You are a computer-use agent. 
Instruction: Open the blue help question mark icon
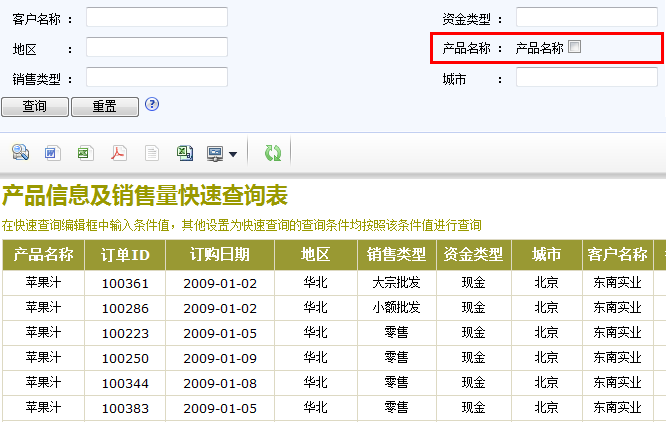[152, 104]
